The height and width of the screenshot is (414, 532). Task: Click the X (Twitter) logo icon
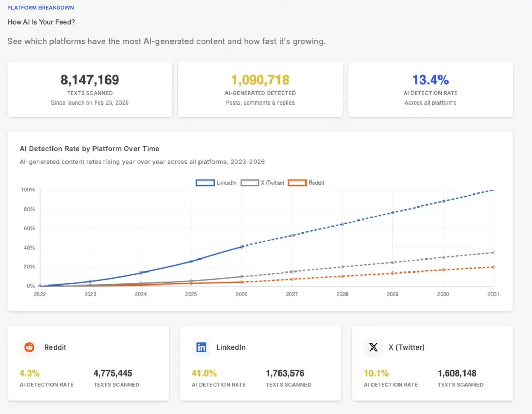(x=374, y=347)
